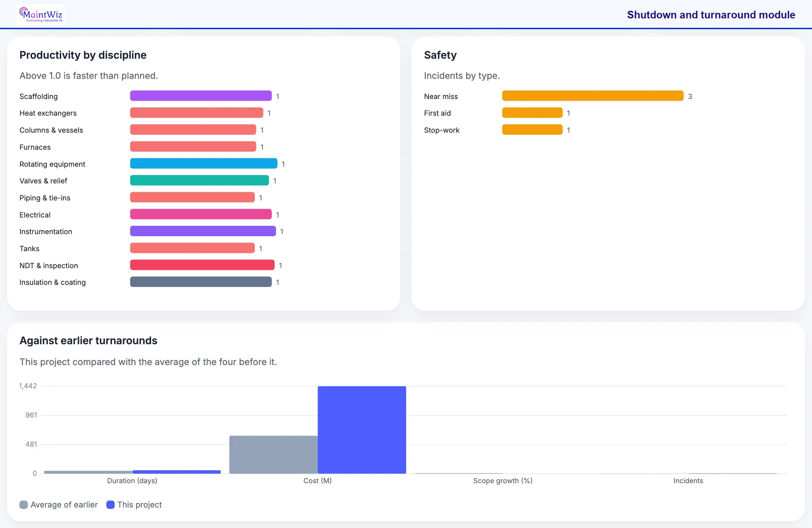Click the First aid incidents bar
Screen dimensions: 812x528
tap(532, 113)
